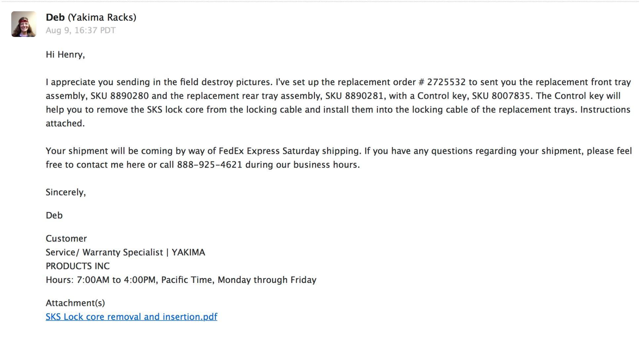Click the phone number 888-925-4621
The image size is (644, 338).
click(x=210, y=165)
